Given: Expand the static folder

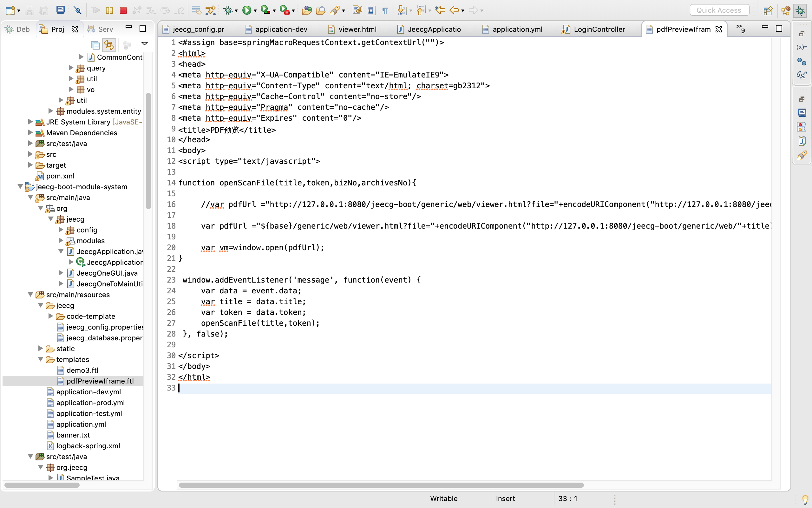Looking at the screenshot, I should 41,348.
